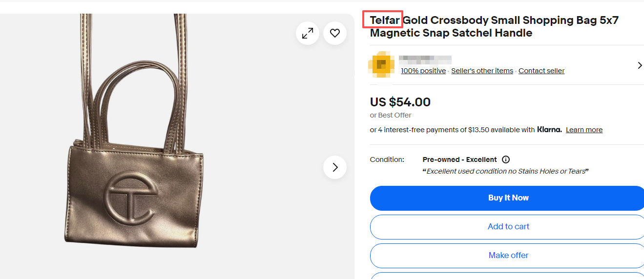The height and width of the screenshot is (279, 644).
Task: Click the blurred seller username
Action: coord(425,60)
